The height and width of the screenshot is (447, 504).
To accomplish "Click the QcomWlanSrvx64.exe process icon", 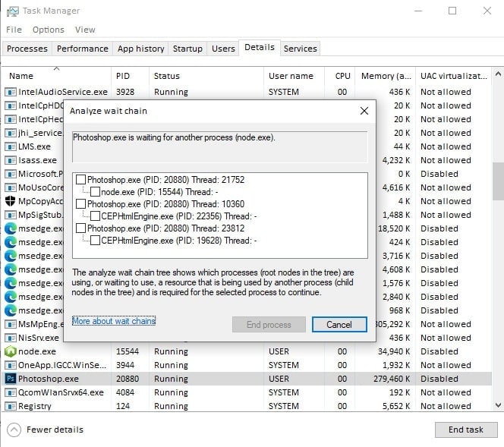I will pos(11,392).
